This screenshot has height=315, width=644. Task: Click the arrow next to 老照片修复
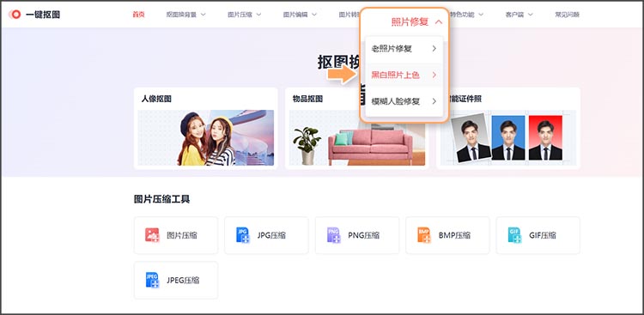click(434, 49)
